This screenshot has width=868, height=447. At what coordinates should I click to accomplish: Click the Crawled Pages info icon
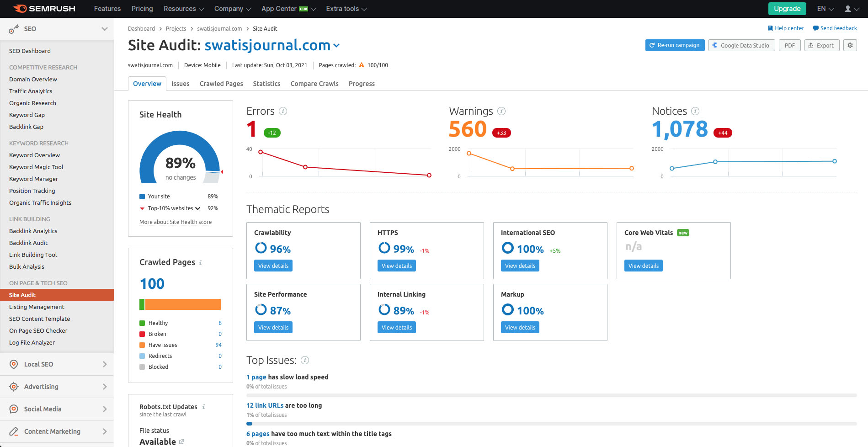pos(200,262)
